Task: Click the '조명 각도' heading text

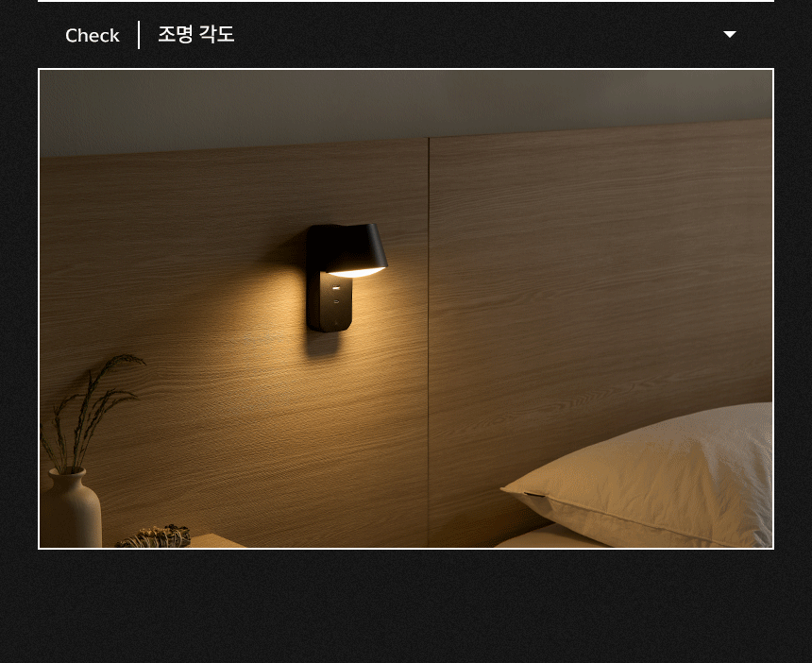Action: [196, 35]
